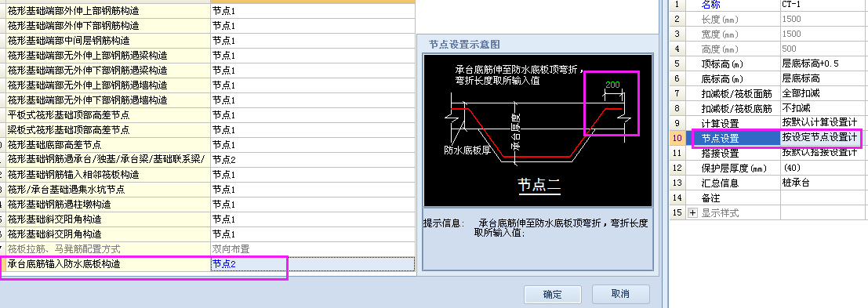This screenshot has width=868, height=308.
Task: Select the 承台底筋锚入防水底板构造 row
Action: [x=208, y=264]
